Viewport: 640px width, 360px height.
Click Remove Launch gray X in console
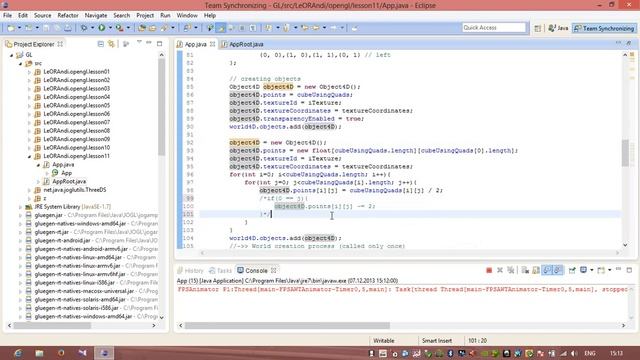tap(500, 270)
